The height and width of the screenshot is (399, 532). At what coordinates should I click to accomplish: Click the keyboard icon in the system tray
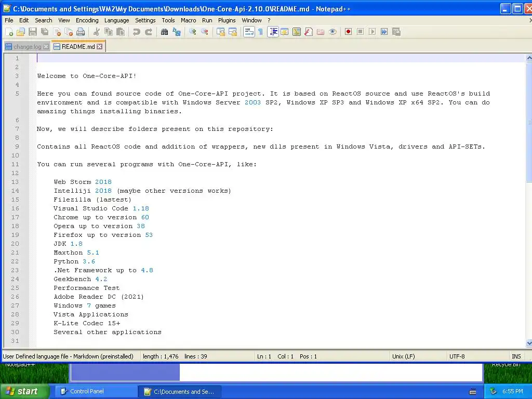tap(473, 392)
